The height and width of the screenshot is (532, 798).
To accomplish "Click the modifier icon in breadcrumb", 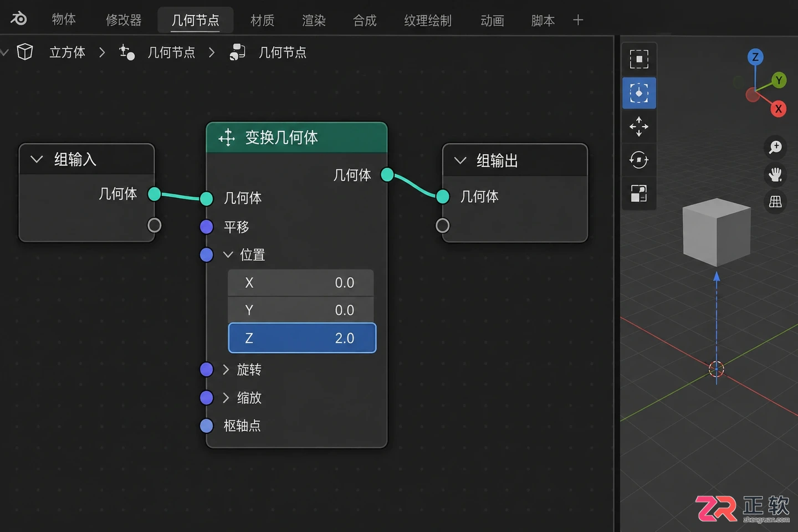I will [127, 52].
